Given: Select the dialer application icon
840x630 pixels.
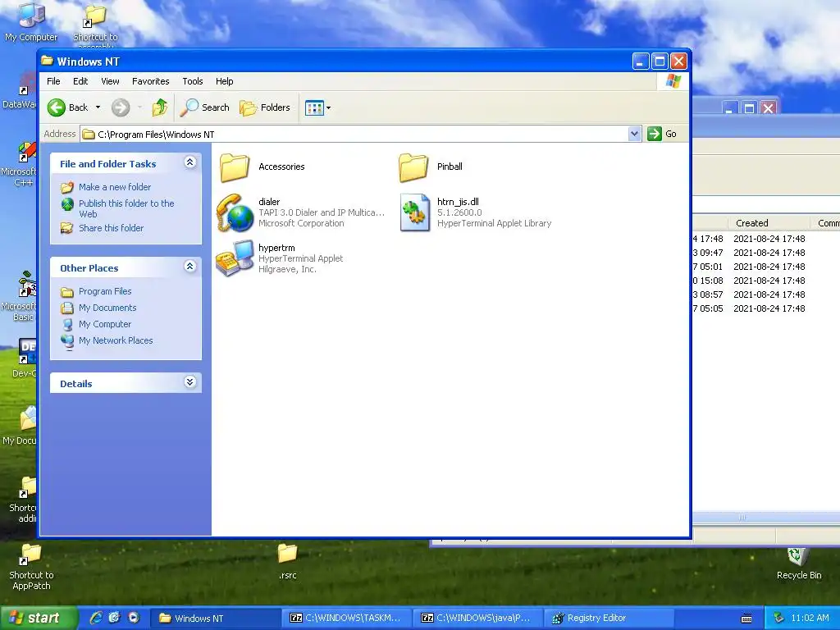Looking at the screenshot, I should click(235, 212).
